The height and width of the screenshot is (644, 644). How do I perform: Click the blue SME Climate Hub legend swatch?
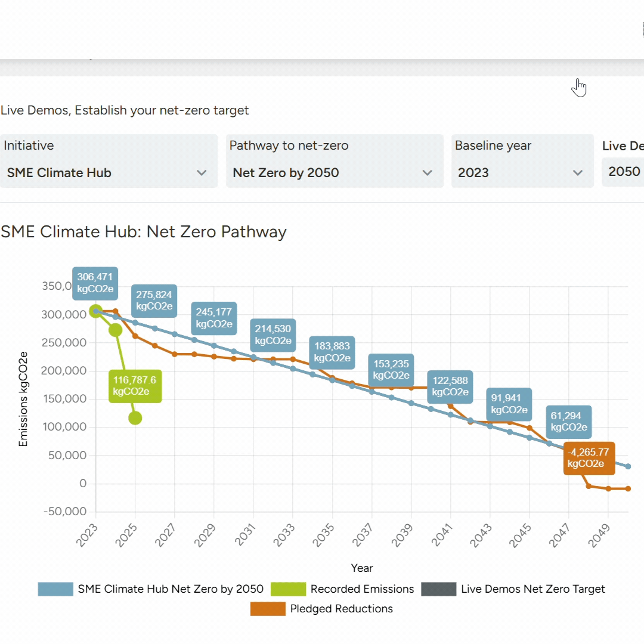click(x=55, y=589)
